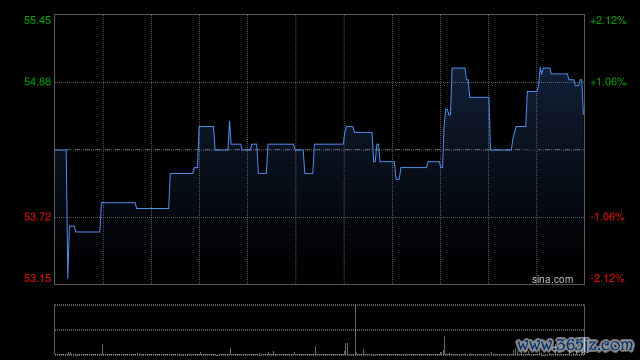This screenshot has height=360, width=640.
Task: Select the 53.72 price axis label
Action: point(38,217)
